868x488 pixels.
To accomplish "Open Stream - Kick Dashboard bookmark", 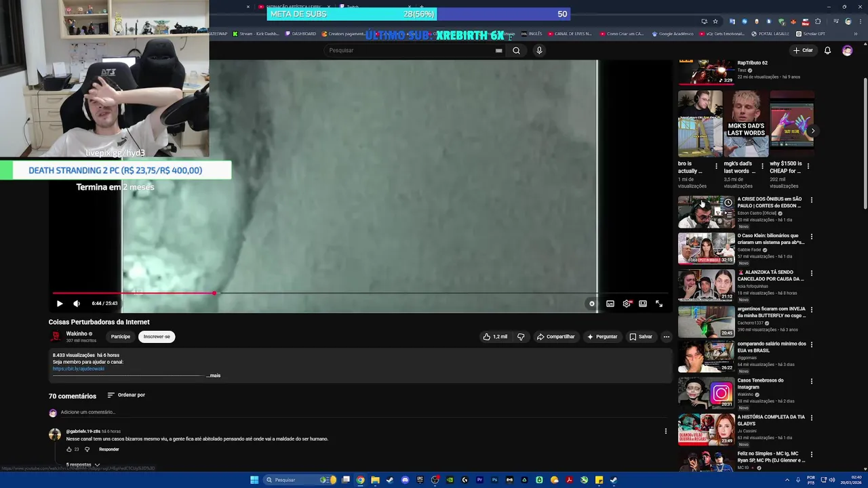I will point(255,34).
